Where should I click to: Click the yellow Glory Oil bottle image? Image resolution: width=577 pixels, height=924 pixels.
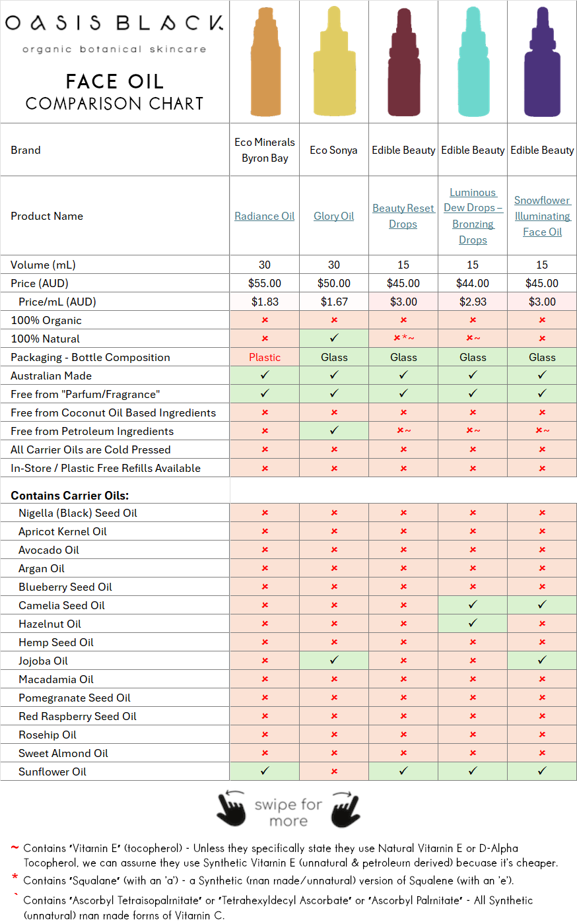pyautogui.click(x=334, y=62)
